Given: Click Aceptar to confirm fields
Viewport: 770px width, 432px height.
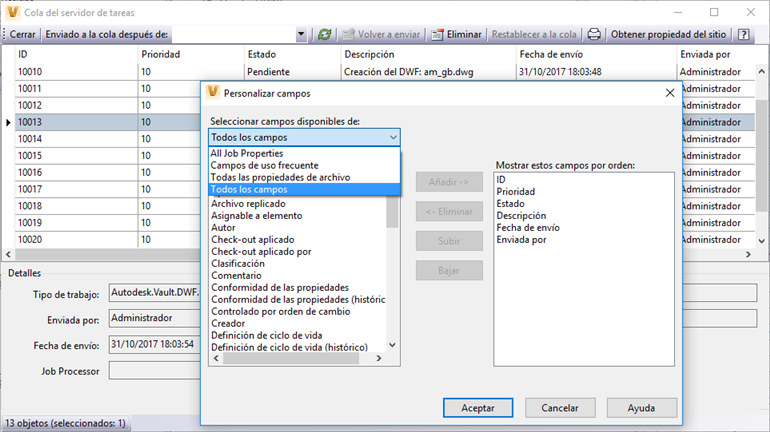Looking at the screenshot, I should click(x=478, y=408).
